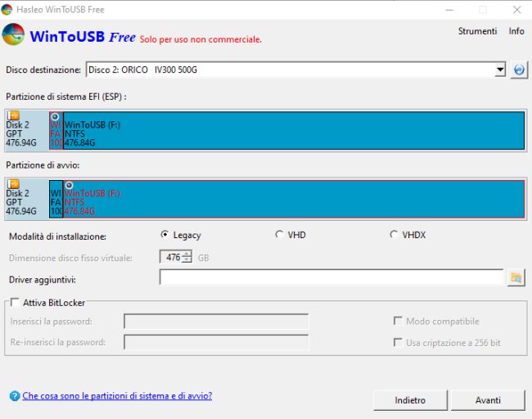Click the WinToUSB (F:) partition in EFI row

click(x=295, y=131)
